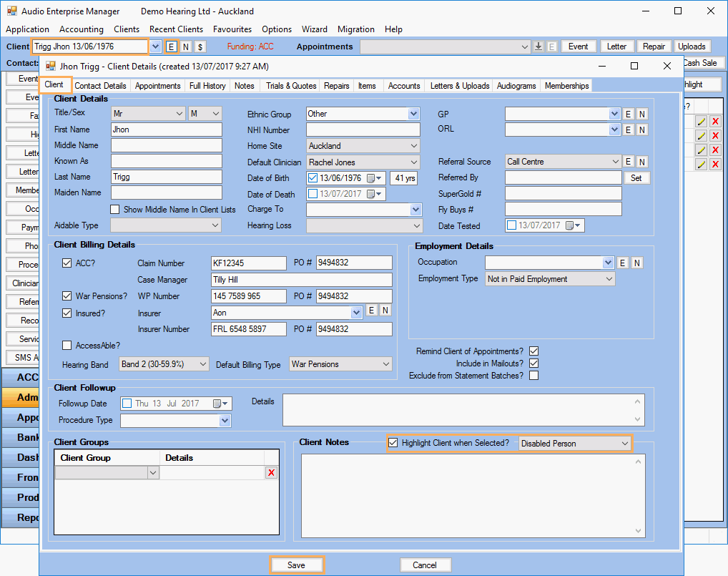Enable the AccessAble? checkbox
The height and width of the screenshot is (576, 728).
click(67, 346)
